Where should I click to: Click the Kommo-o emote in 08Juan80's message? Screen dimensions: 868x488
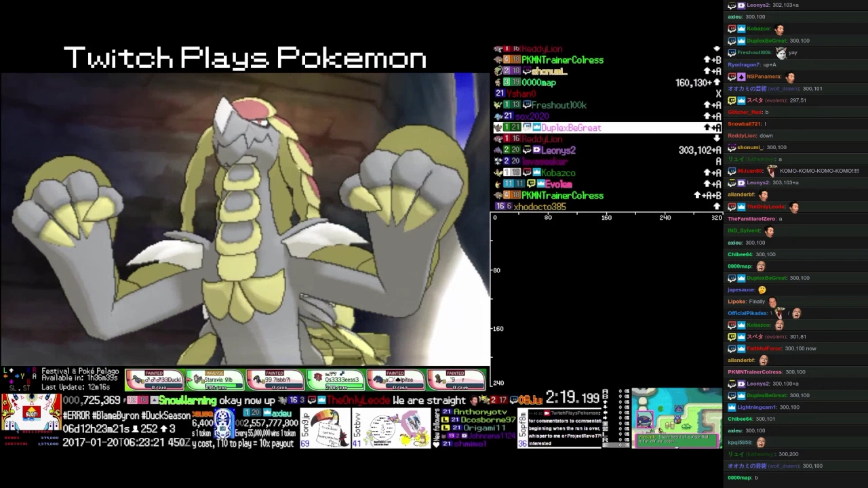point(771,171)
